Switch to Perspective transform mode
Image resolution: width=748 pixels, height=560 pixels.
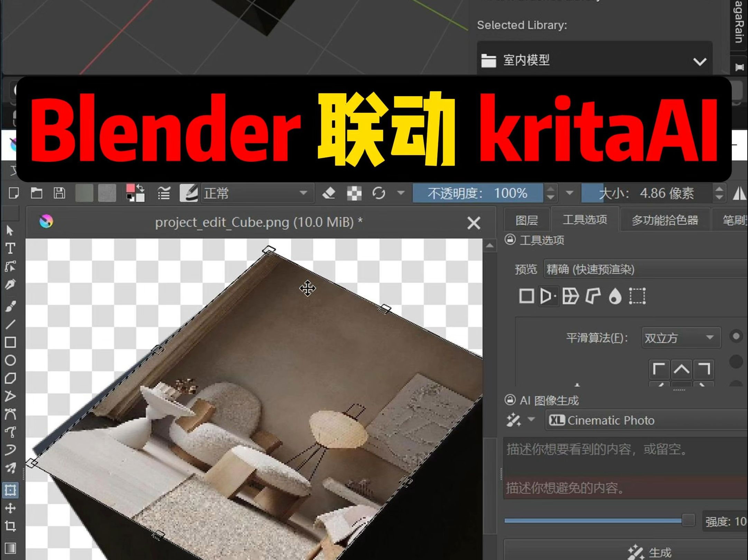pyautogui.click(x=548, y=296)
